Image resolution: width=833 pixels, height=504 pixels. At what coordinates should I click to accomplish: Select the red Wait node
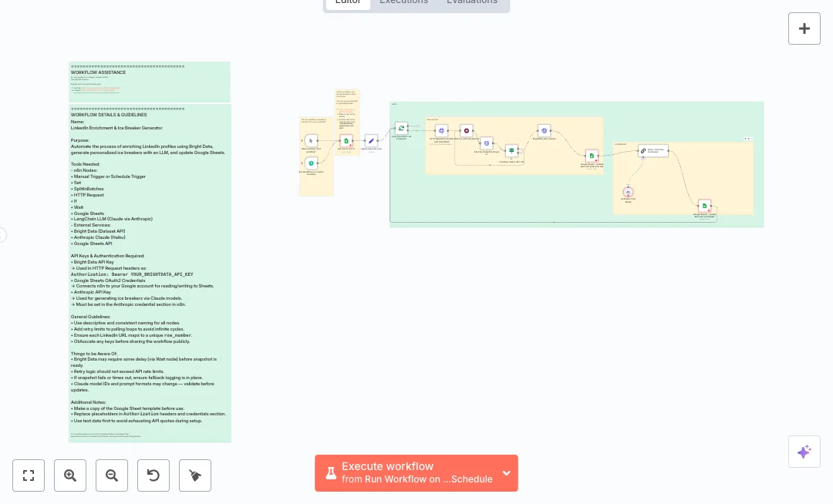pyautogui.click(x=466, y=130)
